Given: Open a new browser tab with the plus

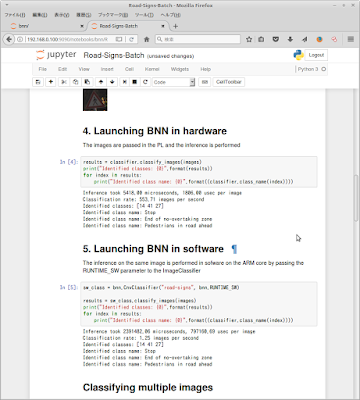Looking at the screenshot, I should coord(175,26).
